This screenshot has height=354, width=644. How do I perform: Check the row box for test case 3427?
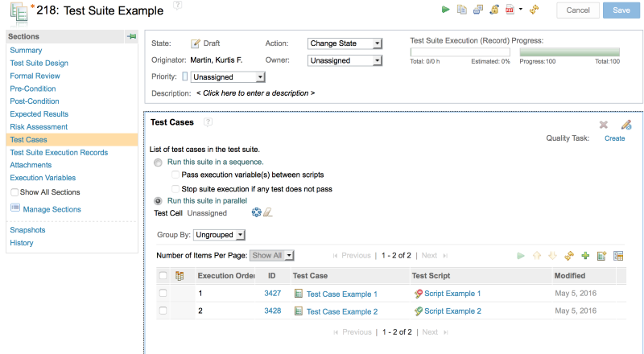(x=163, y=293)
